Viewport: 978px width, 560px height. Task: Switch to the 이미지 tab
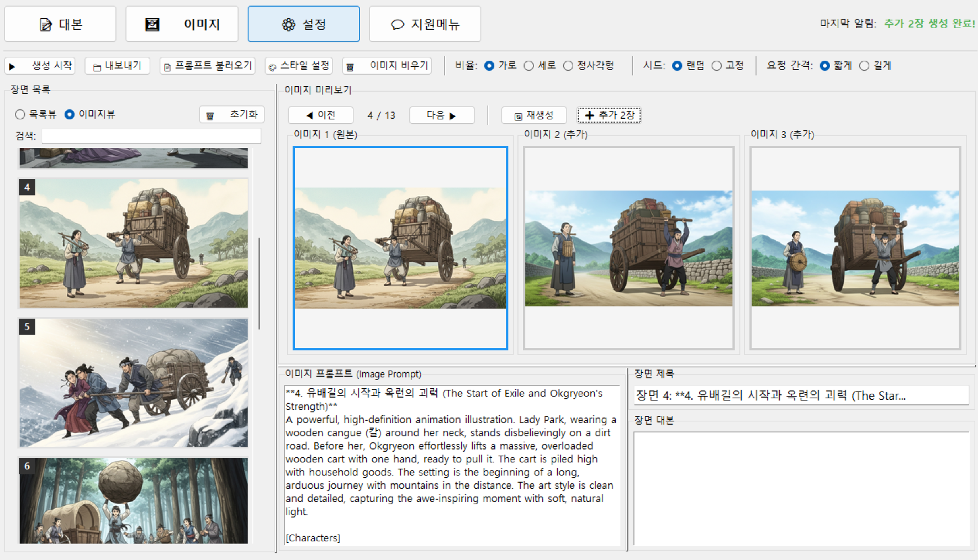click(182, 24)
